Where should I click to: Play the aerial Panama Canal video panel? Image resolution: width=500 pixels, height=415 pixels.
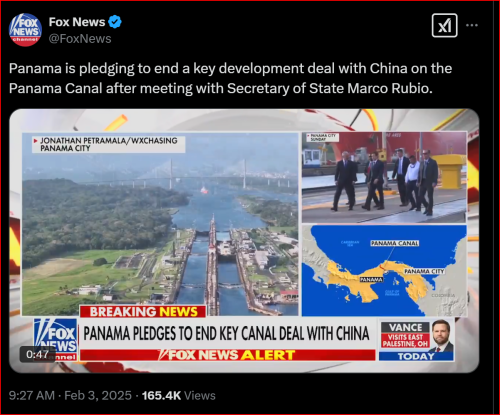point(160,224)
